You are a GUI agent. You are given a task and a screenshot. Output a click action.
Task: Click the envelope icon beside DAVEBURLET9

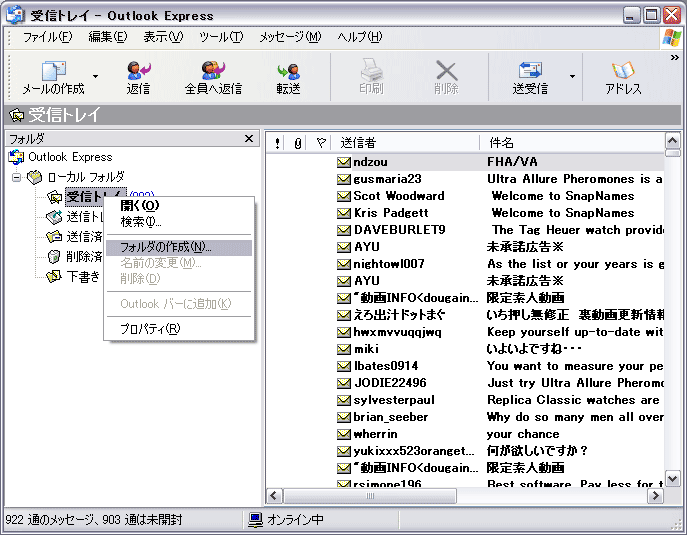(344, 230)
